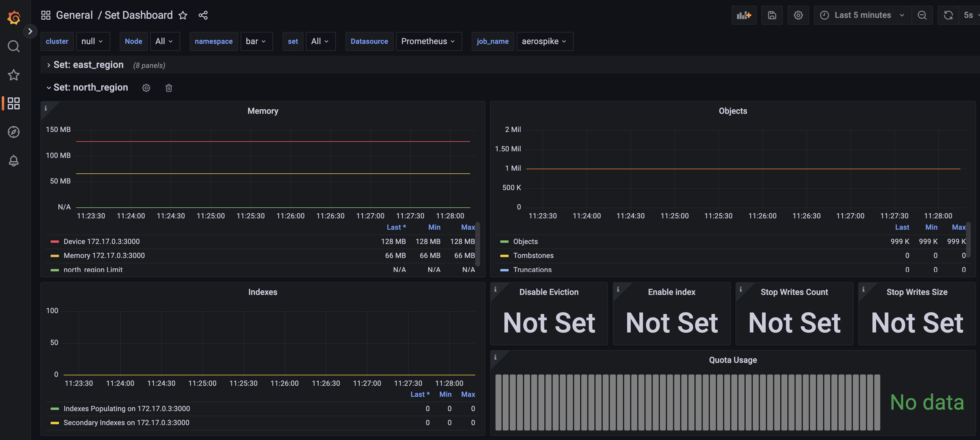Star this dashboard as a favorite
This screenshot has width=980, height=440.
pos(183,15)
